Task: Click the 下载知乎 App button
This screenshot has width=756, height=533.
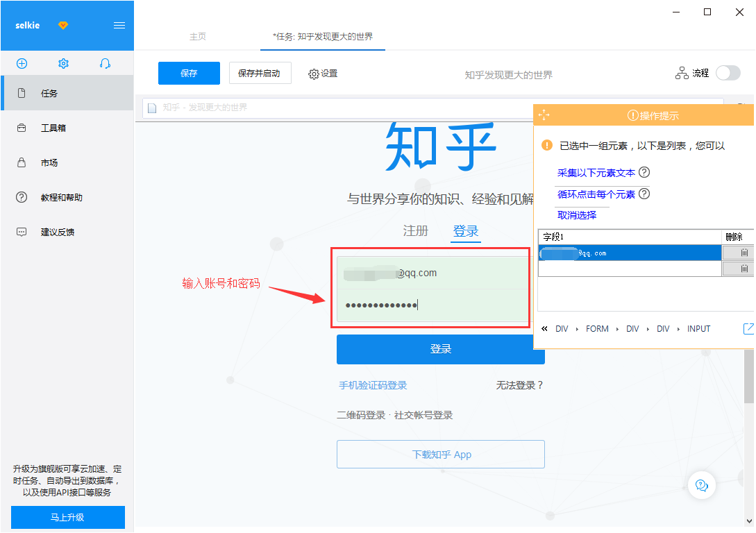Action: point(441,454)
